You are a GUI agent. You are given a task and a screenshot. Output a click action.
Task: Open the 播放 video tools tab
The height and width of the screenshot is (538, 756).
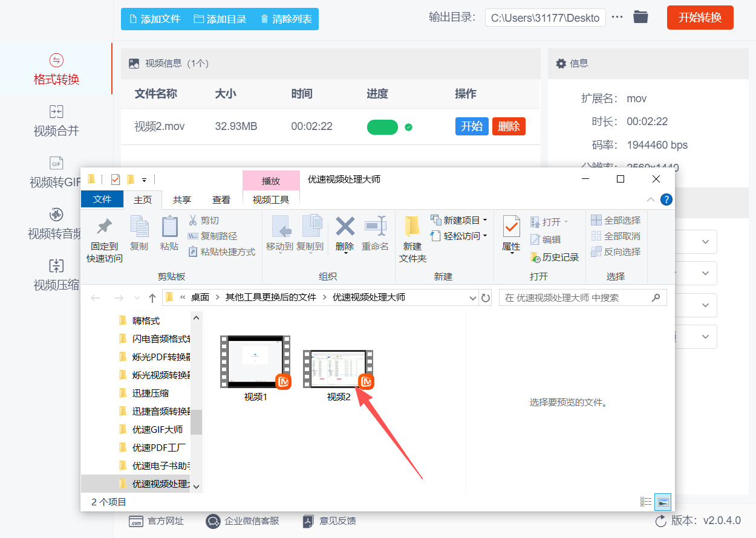[x=271, y=181]
